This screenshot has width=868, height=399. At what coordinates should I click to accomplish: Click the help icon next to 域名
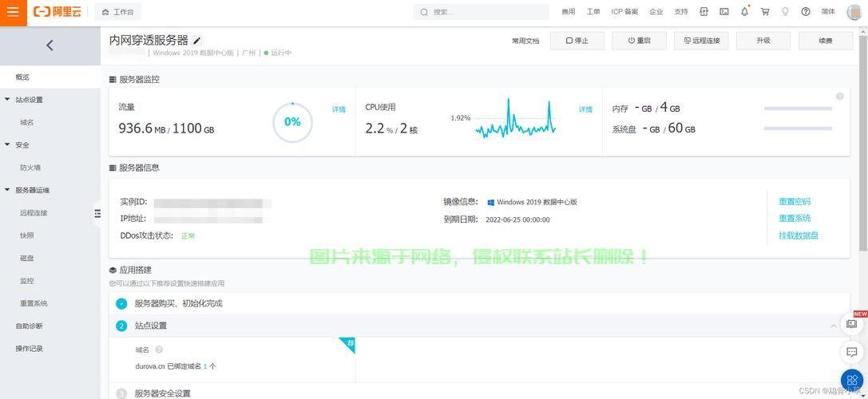coord(159,350)
